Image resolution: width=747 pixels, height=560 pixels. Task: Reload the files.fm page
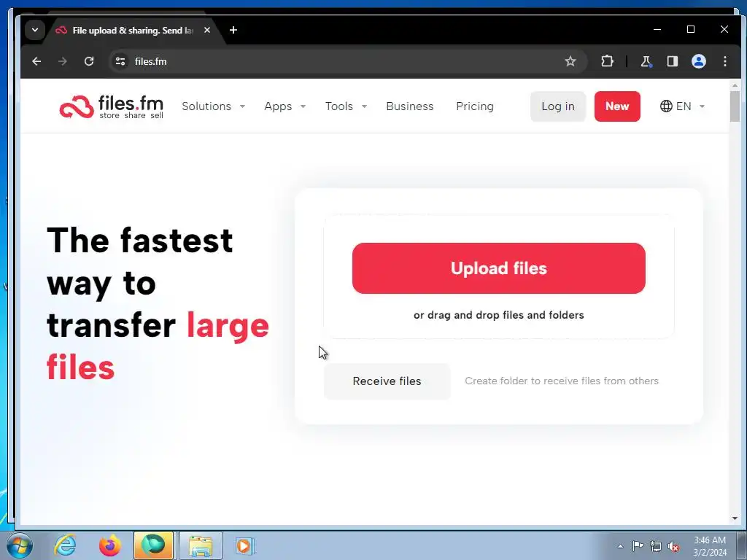pos(89,61)
